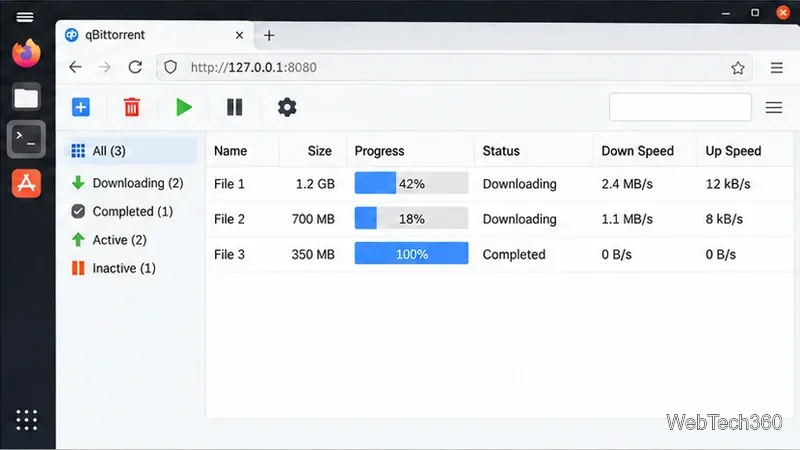Go forward with the browser forward arrow

(105, 67)
